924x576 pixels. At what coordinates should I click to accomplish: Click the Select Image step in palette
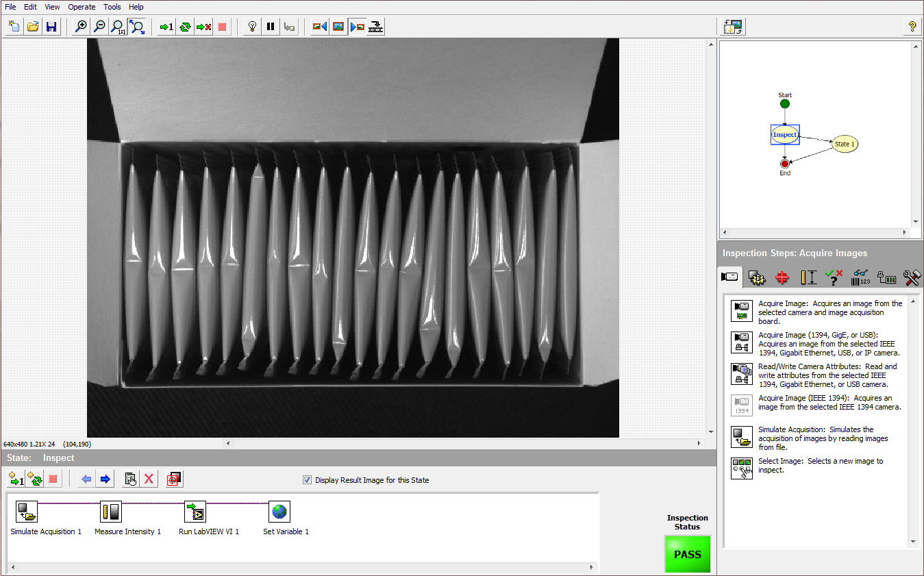pos(741,468)
